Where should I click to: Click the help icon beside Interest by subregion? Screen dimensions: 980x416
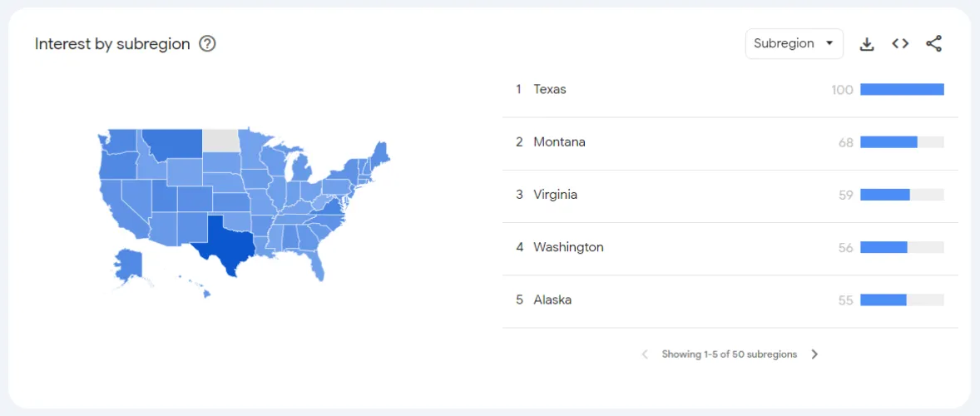[208, 44]
